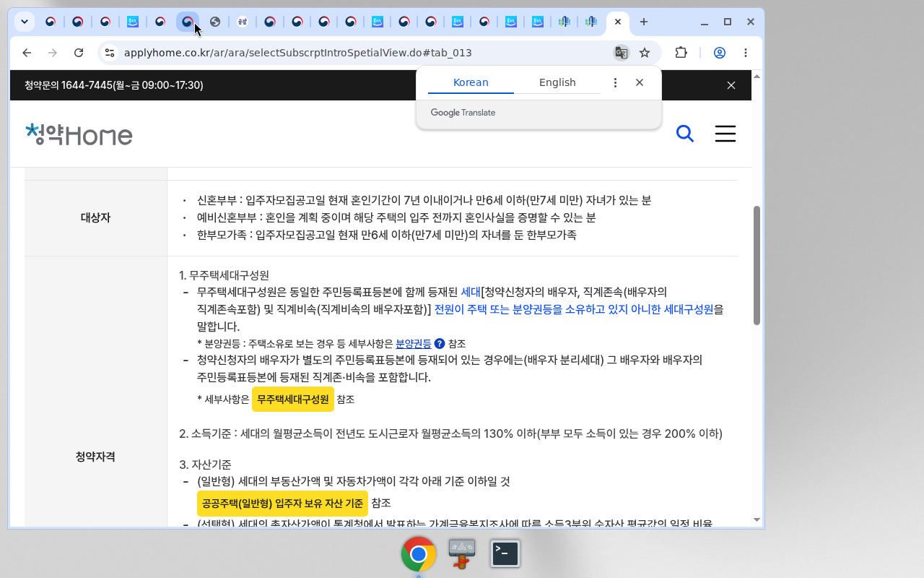Open the hamburger menu on 청약Home

click(725, 134)
